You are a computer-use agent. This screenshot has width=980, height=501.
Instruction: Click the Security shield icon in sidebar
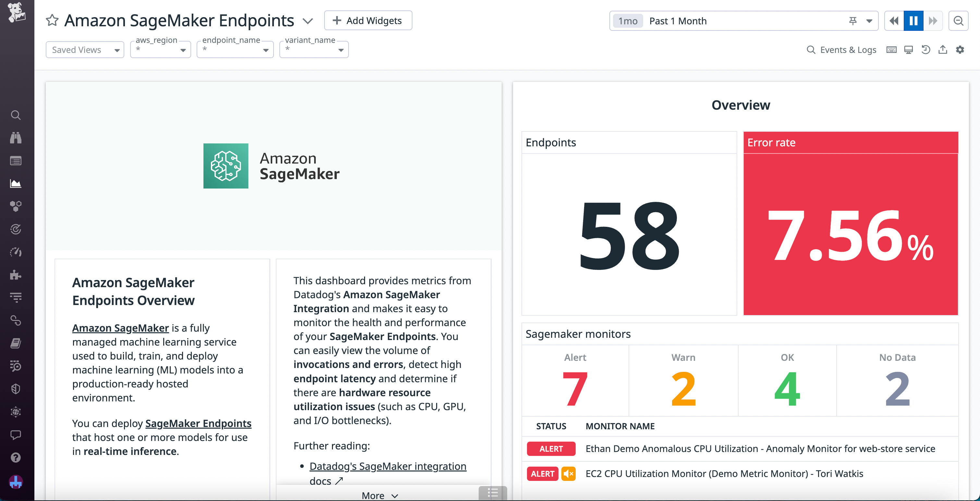pyautogui.click(x=16, y=389)
